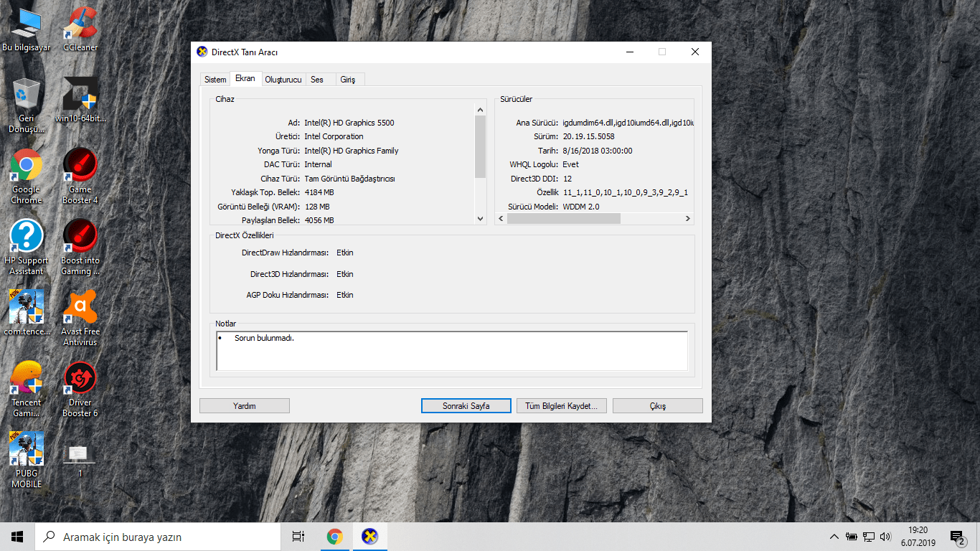Image resolution: width=980 pixels, height=551 pixels.
Task: Click the Direct3D DDI value 12
Action: pos(567,179)
